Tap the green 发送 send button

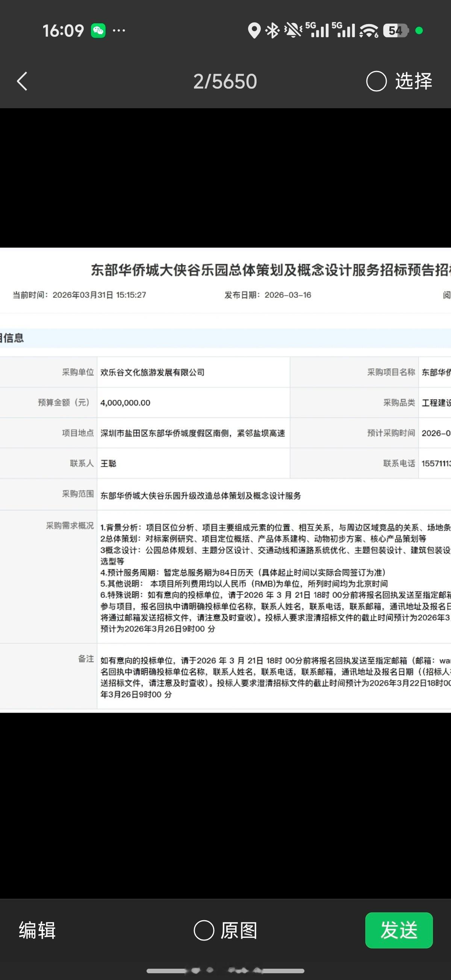(399, 930)
